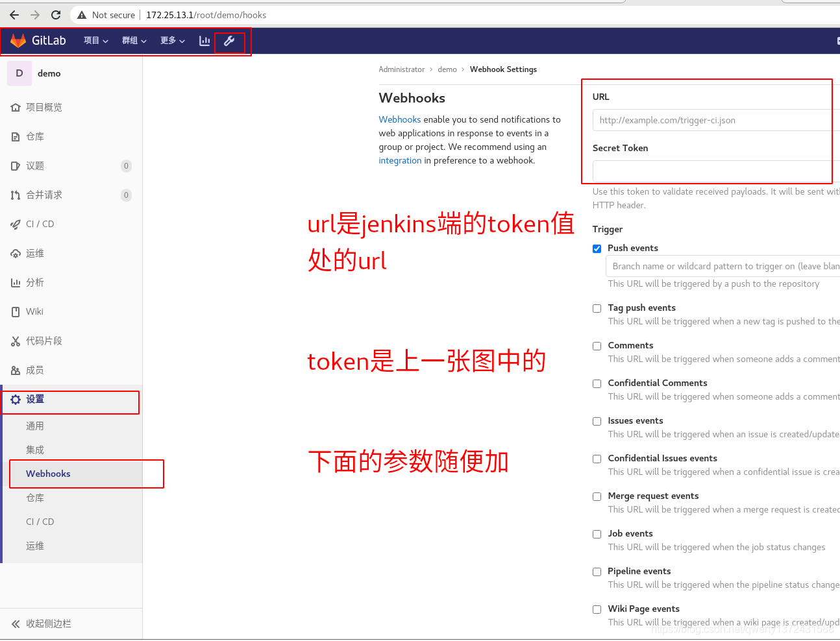This screenshot has height=641, width=840.
Task: Go back with browser back arrow
Action: [x=14, y=15]
